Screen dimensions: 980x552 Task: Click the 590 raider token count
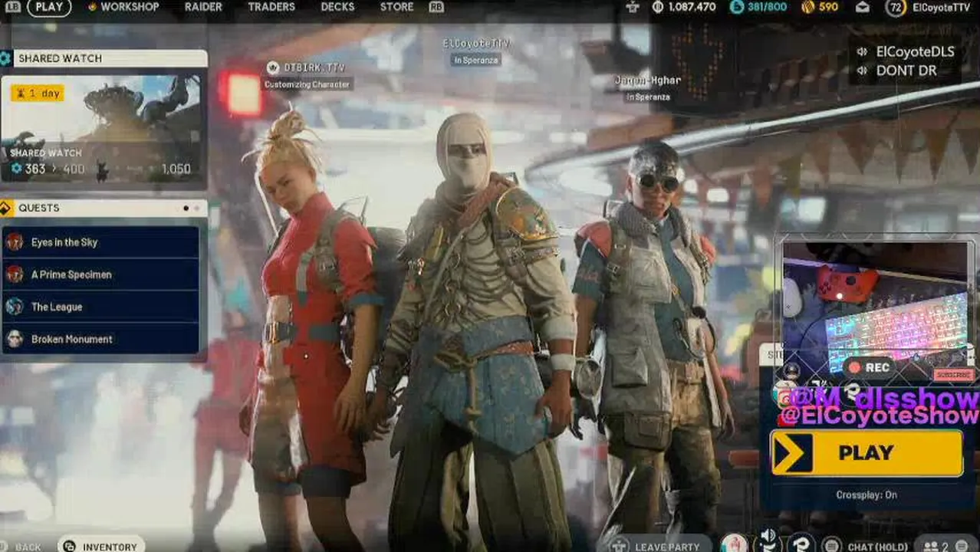click(828, 7)
